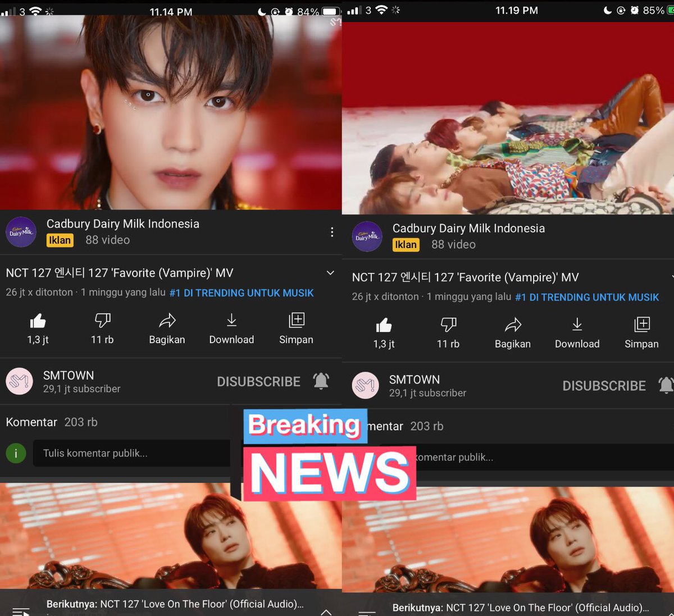
Task: Open Cadbury Dairy Milk avatar in right screenshot
Action: point(367,236)
